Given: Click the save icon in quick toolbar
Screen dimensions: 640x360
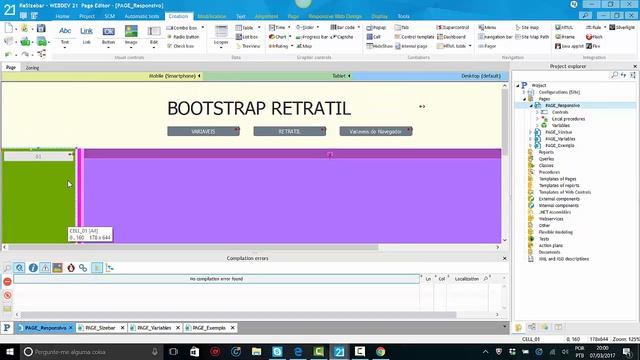Looking at the screenshot, I should click(41, 28).
